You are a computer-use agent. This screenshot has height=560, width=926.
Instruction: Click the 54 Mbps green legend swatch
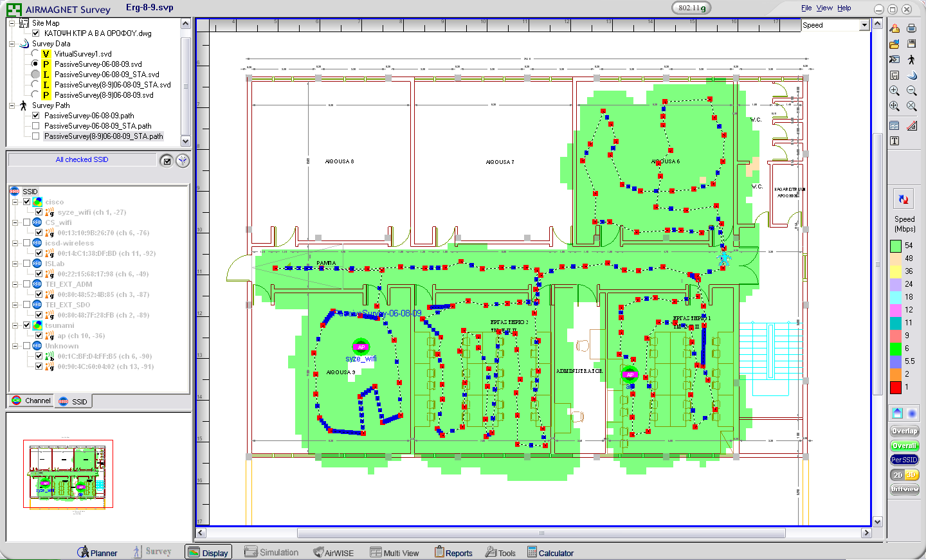coord(896,246)
